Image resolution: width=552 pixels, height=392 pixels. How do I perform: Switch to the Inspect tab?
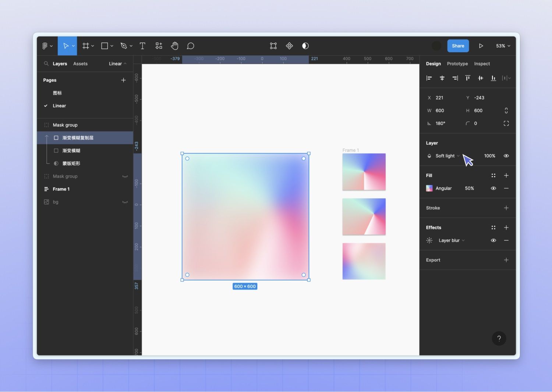482,64
